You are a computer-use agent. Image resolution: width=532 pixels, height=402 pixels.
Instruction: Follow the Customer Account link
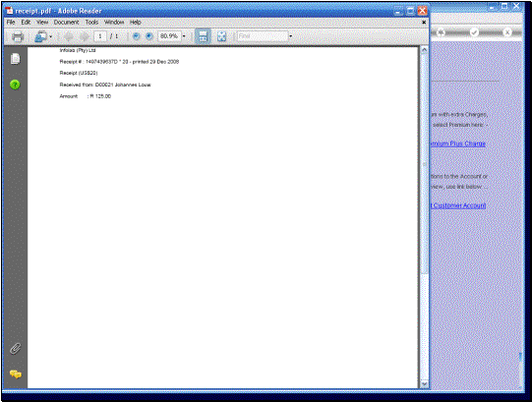pyautogui.click(x=458, y=205)
